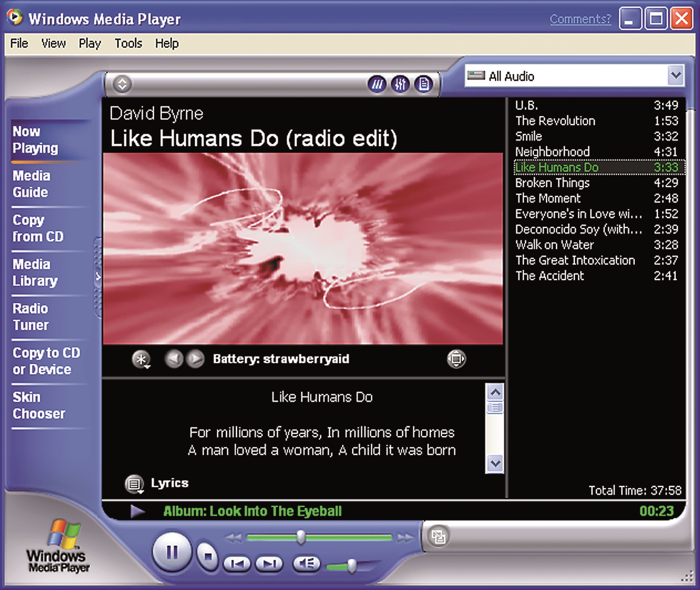
Task: Open the Lyrics view selector
Action: click(134, 484)
